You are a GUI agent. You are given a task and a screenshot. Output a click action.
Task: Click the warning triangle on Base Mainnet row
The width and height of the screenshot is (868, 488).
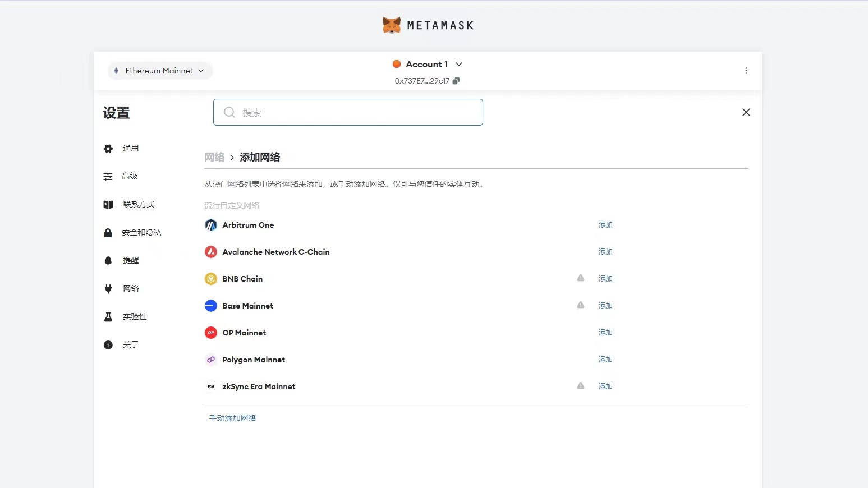tap(581, 305)
